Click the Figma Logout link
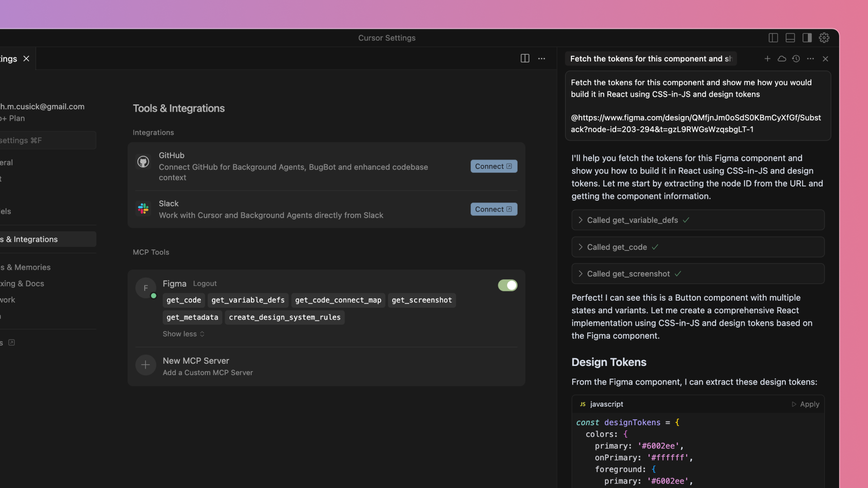 (x=205, y=284)
